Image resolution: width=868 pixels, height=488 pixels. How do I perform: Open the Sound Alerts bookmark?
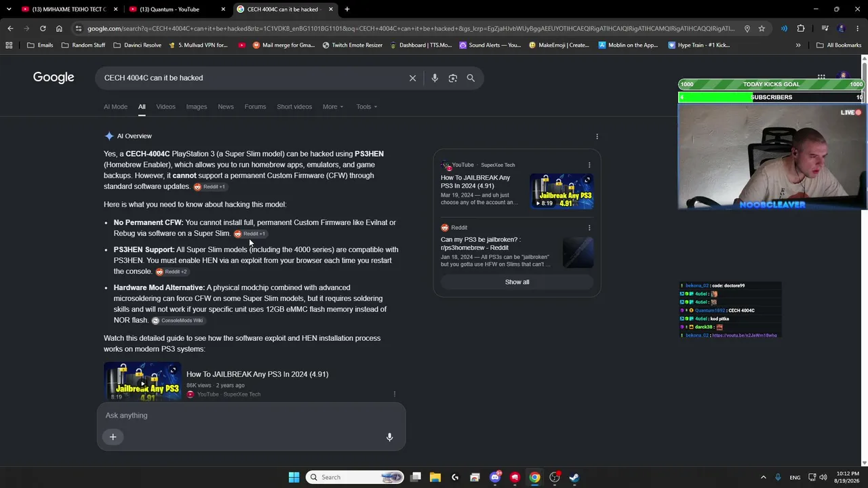[x=490, y=45]
